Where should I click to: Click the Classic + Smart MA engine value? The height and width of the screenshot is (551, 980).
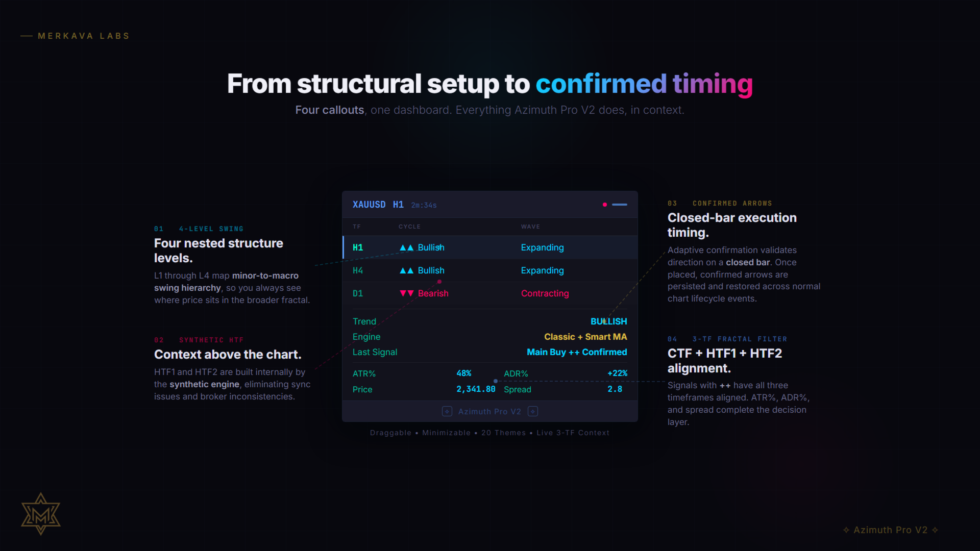(585, 337)
